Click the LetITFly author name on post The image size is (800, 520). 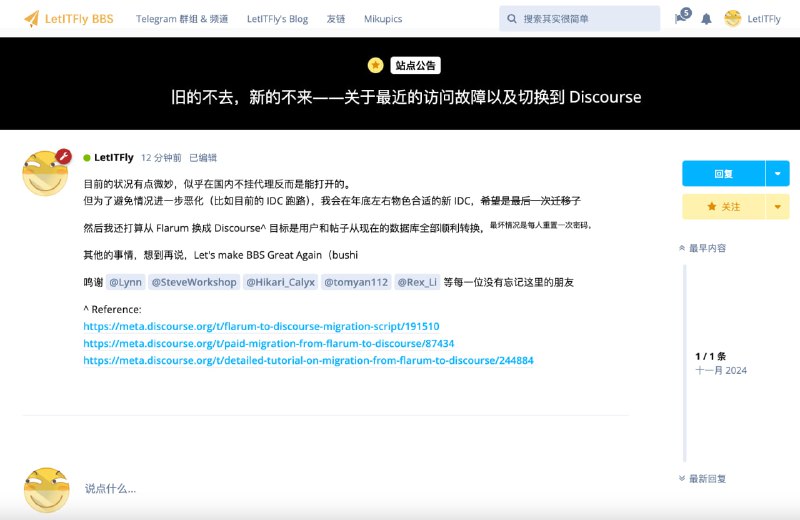[114, 157]
